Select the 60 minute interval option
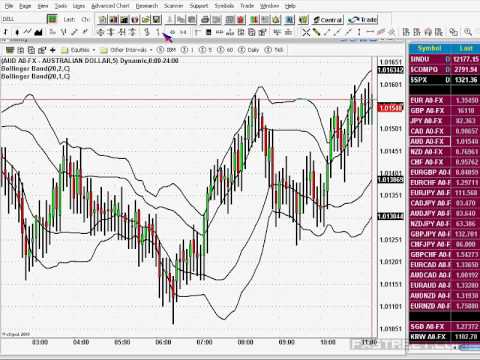This screenshot has width=480, height=360. coord(225,50)
